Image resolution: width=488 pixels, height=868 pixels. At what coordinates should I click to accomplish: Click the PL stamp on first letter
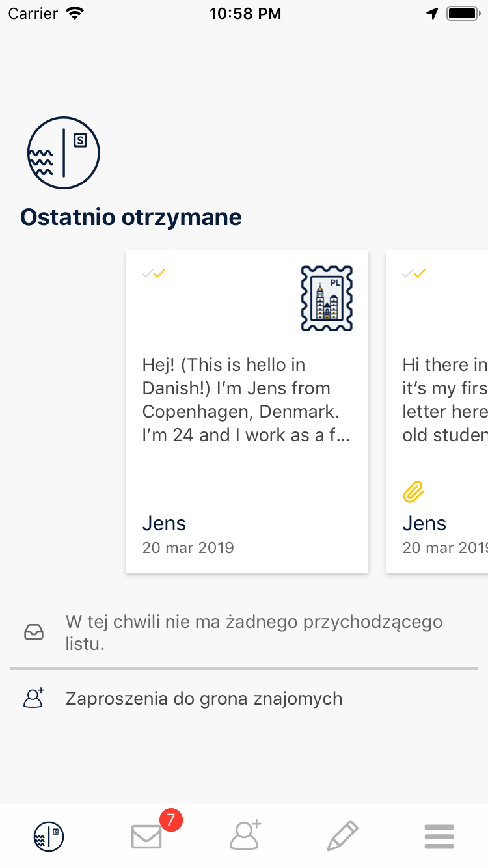tap(327, 298)
